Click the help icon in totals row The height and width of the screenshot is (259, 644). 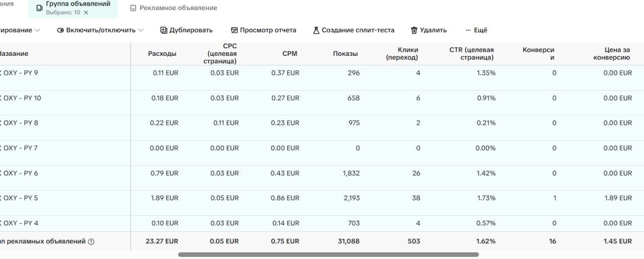click(x=91, y=242)
